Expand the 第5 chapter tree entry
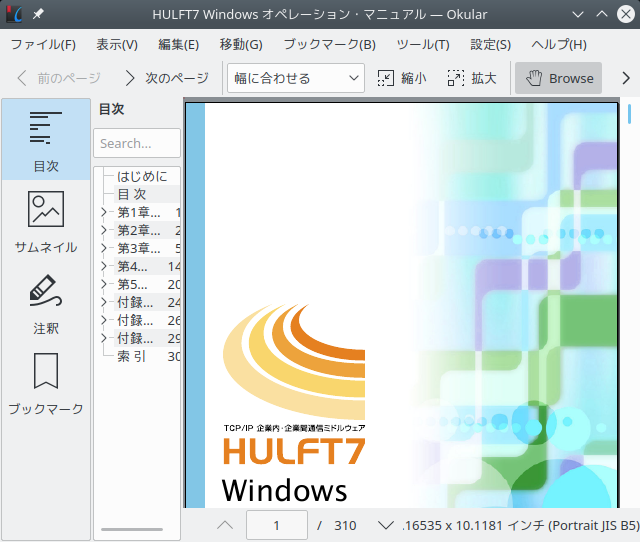 (104, 284)
